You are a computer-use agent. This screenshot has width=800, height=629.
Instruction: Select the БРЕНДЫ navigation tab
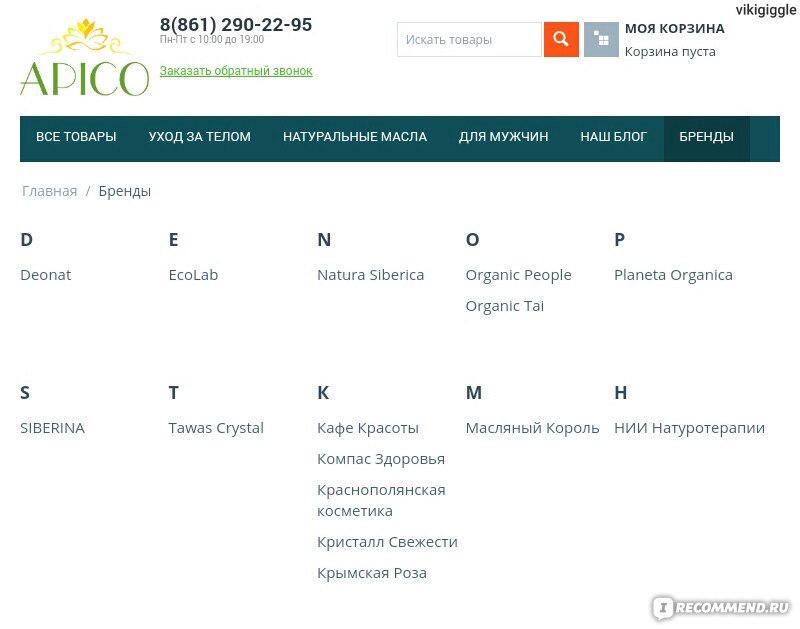tap(706, 137)
